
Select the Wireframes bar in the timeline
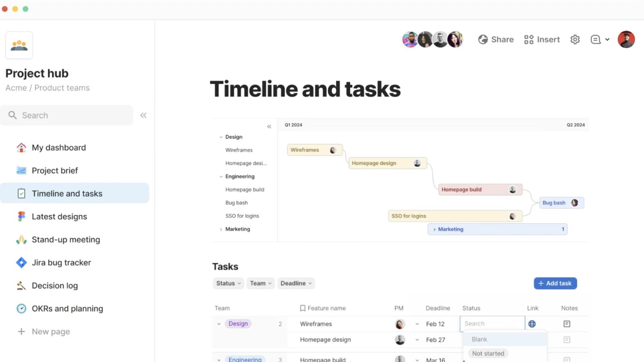click(x=315, y=150)
